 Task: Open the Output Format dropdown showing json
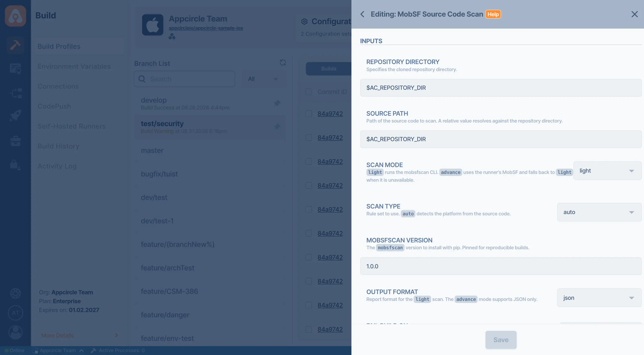tap(599, 298)
